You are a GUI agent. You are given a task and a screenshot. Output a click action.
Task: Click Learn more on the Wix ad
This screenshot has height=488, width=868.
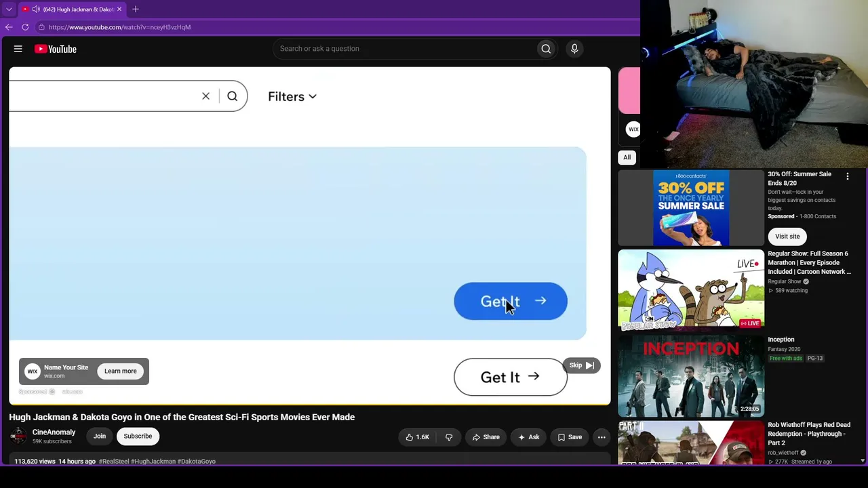tap(121, 371)
